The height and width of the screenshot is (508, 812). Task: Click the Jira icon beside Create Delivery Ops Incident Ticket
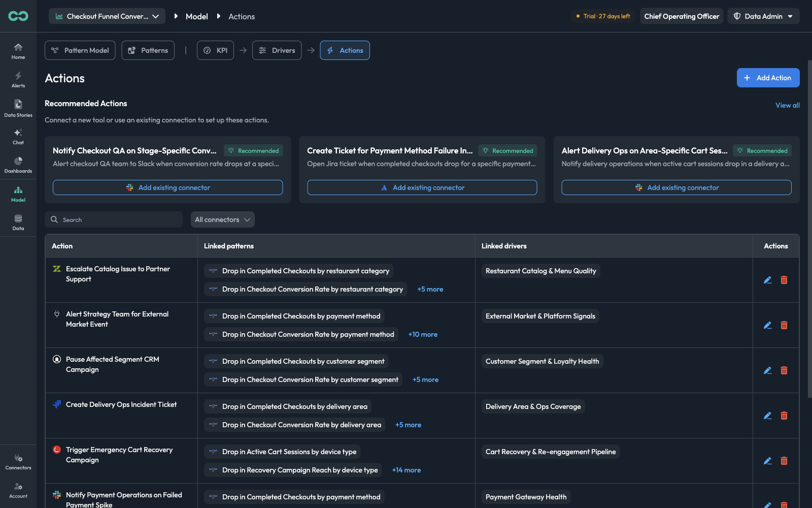[57, 404]
